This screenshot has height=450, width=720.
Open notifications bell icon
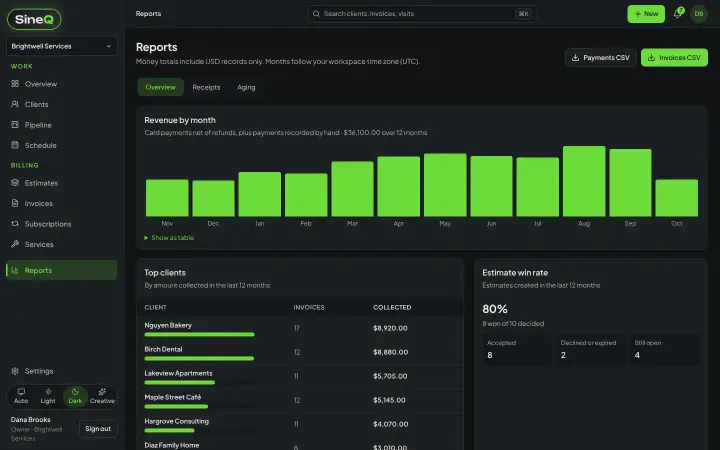(x=677, y=14)
